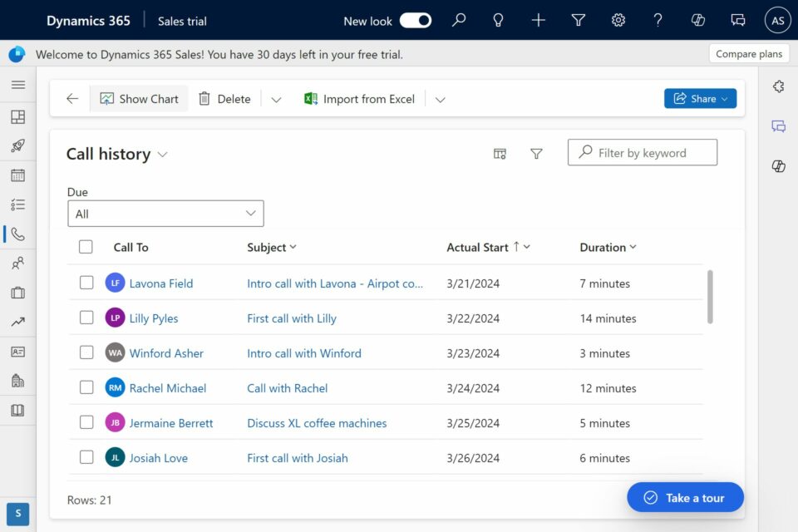Toggle the New look switch
This screenshot has width=798, height=532.
(416, 21)
